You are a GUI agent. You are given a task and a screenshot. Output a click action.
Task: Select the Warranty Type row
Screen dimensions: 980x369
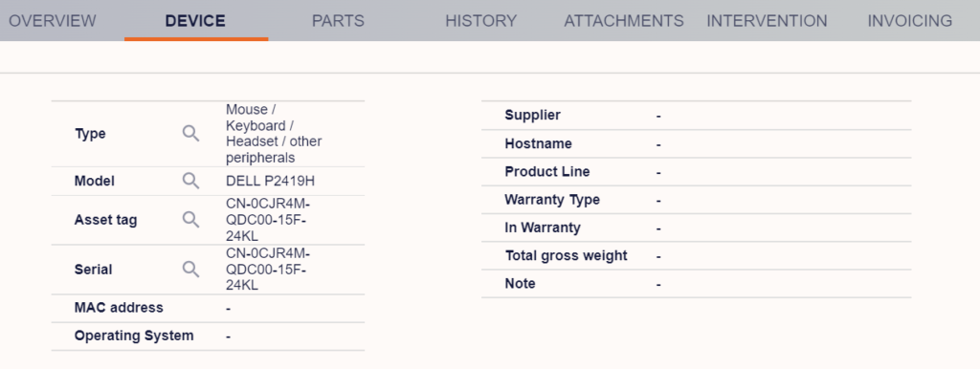pos(697,200)
